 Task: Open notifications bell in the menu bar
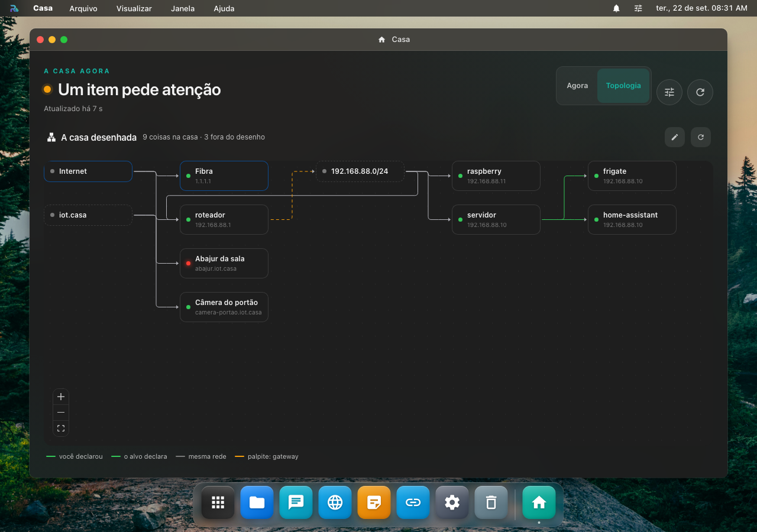[616, 8]
